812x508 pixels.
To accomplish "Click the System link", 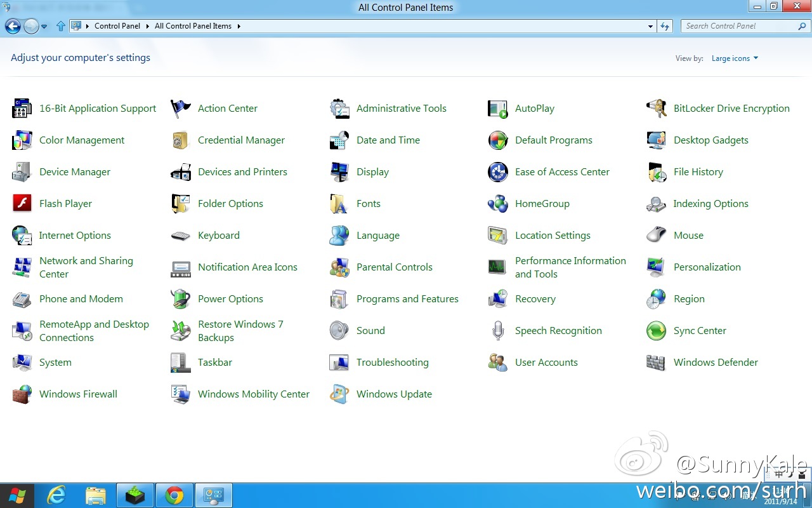I will pos(55,363).
